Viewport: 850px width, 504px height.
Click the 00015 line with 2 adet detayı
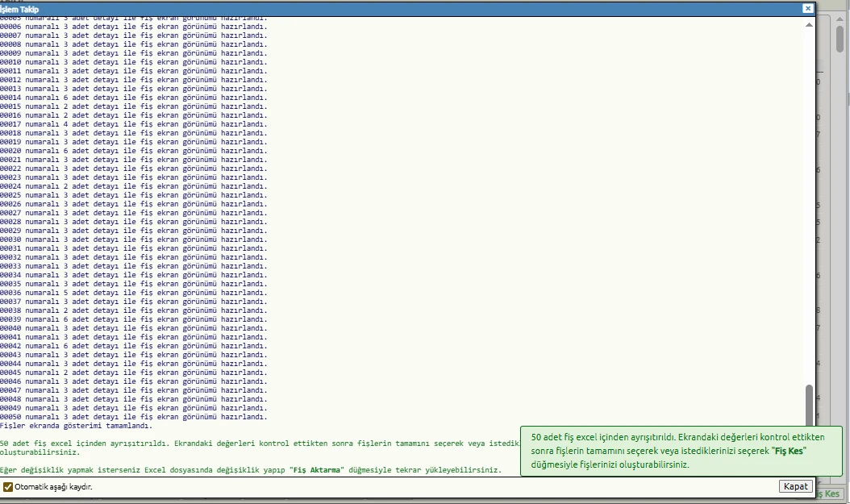tap(133, 106)
